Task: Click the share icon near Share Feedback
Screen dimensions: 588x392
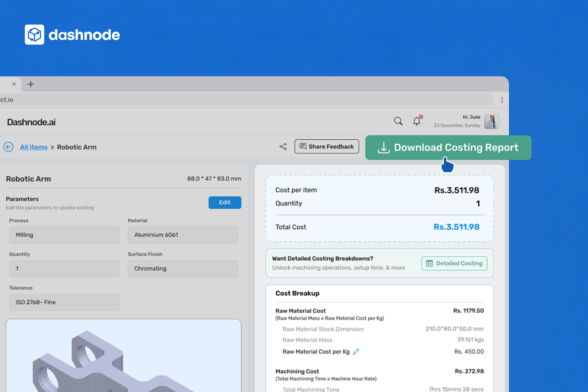Action: [283, 147]
